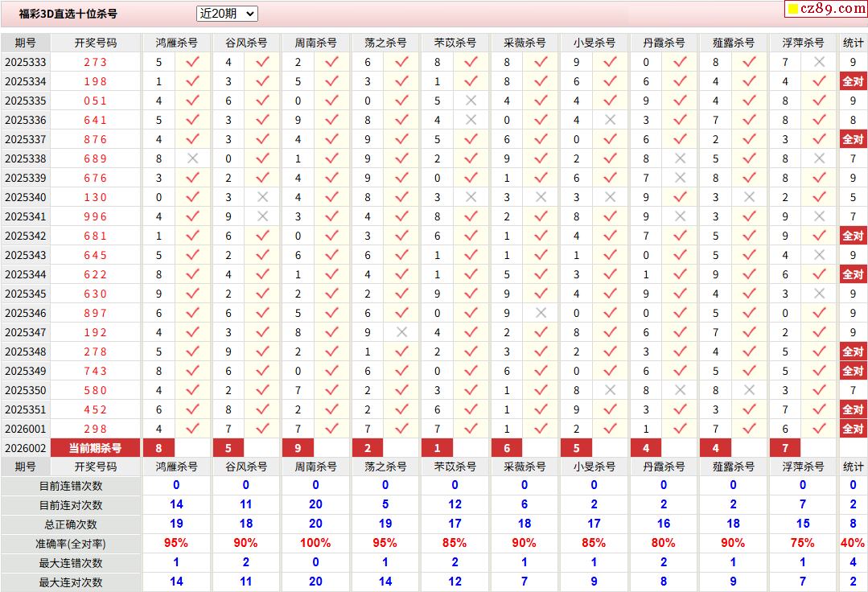The width and height of the screenshot is (868, 592).
Task: Click the 全对 badge in row 2025348
Action: [853, 351]
